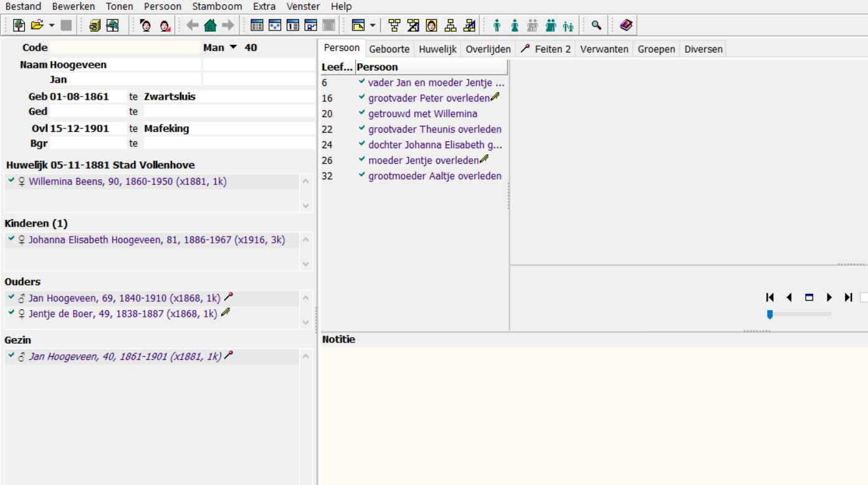Screen dimensions: 868x485
Task: Go back using the left arrow icon
Action: click(x=193, y=26)
